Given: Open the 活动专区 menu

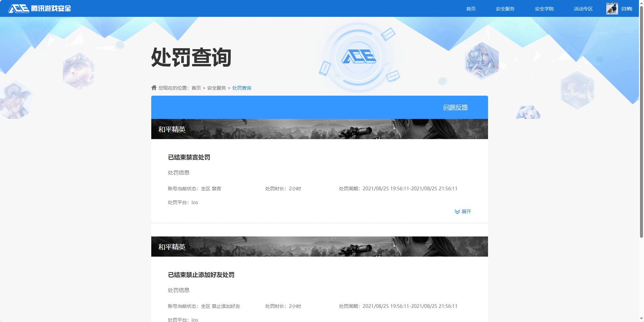Looking at the screenshot, I should pos(583,9).
